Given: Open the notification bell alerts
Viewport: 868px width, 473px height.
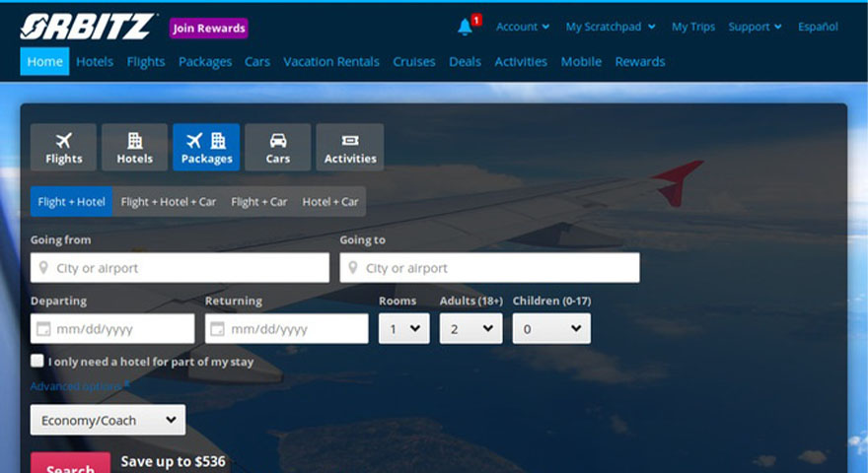Looking at the screenshot, I should pyautogui.click(x=466, y=27).
